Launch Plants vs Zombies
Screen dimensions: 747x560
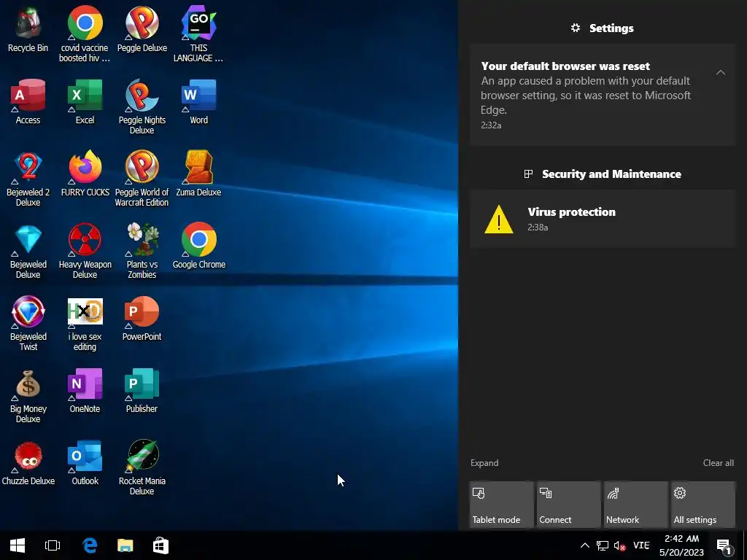[x=142, y=252]
